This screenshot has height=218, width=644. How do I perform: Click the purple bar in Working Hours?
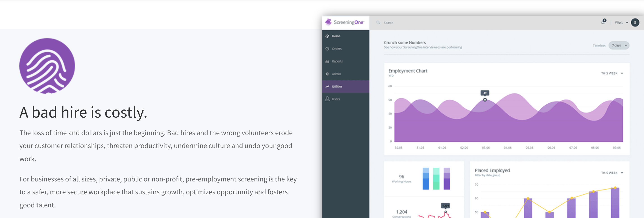(447, 179)
